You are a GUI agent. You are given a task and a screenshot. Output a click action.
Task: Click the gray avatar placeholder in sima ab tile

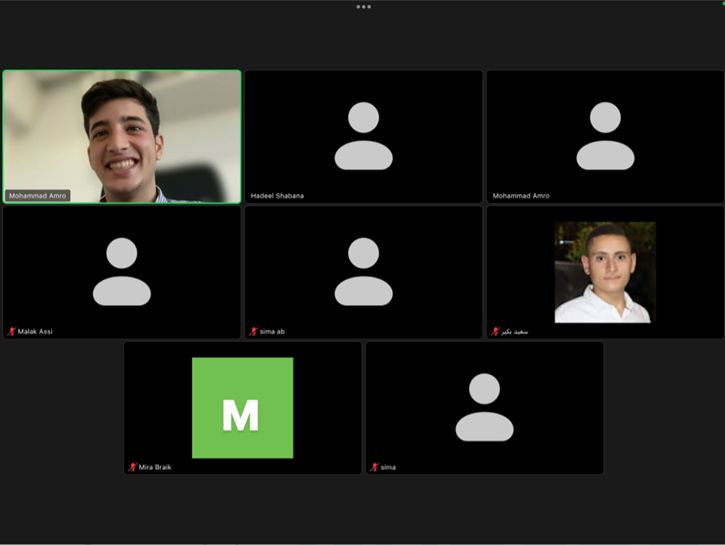click(363, 272)
